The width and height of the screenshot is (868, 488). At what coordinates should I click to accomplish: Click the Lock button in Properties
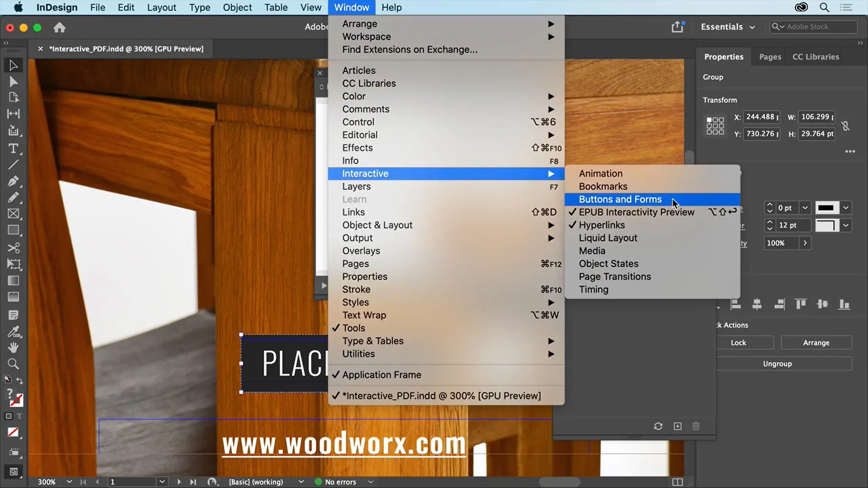(x=738, y=343)
